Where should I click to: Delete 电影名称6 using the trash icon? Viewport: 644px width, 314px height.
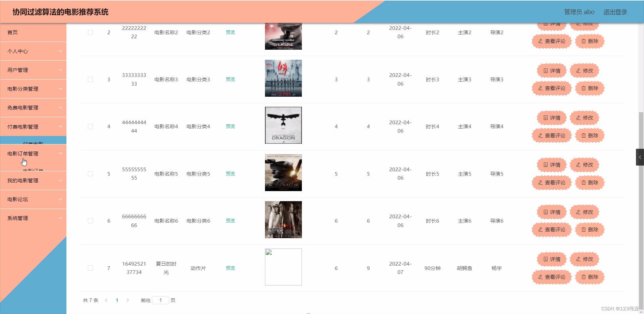[589, 230]
